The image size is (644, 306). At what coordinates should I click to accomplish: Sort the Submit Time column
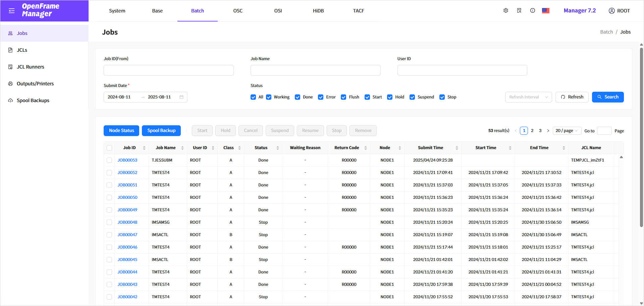457,148
